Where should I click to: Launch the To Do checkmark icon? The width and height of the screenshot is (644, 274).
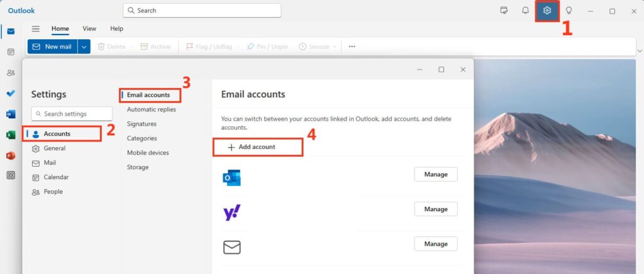coord(11,94)
